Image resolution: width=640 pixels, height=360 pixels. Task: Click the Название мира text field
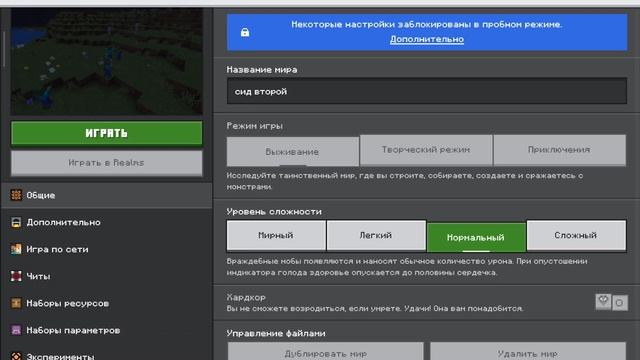click(427, 91)
